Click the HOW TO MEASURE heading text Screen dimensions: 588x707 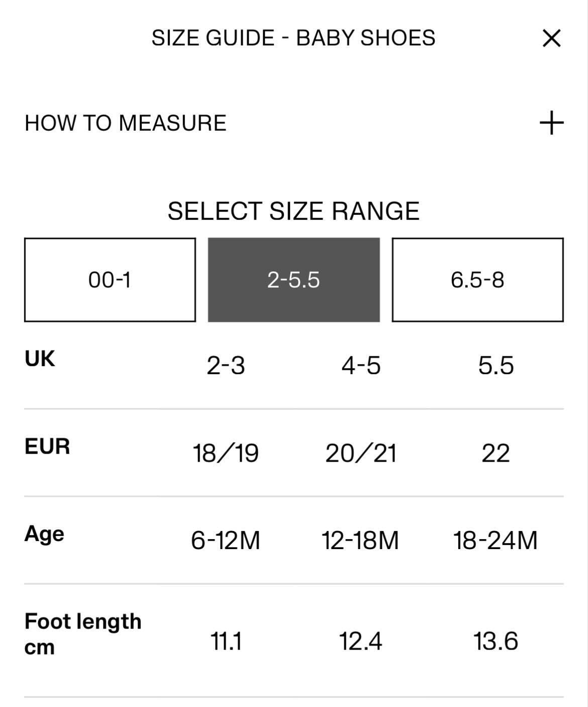click(x=126, y=123)
